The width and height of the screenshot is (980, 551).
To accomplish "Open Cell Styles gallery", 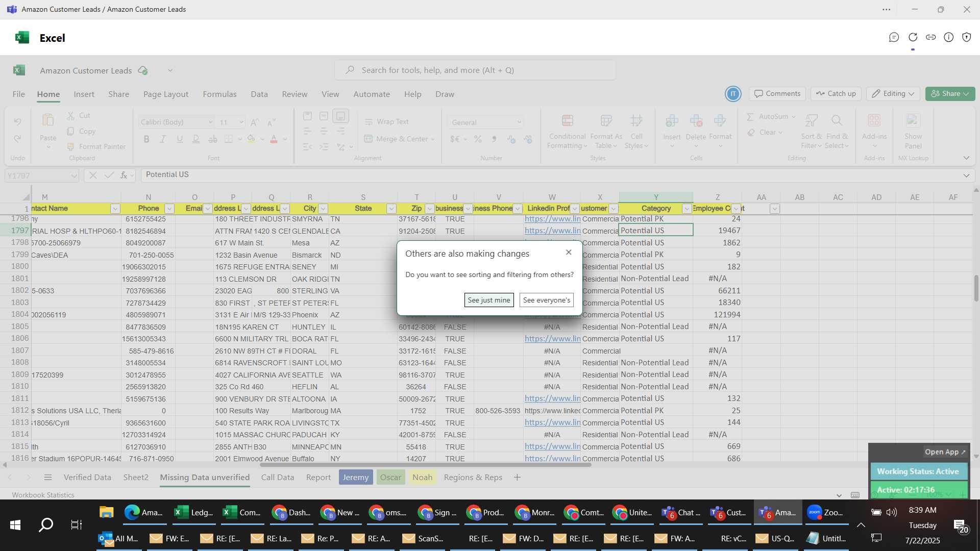I will pos(636,131).
